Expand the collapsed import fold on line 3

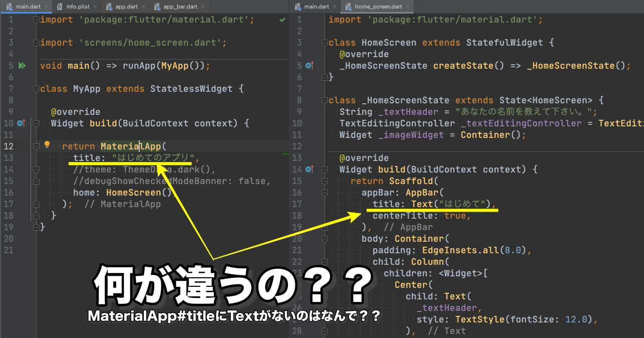click(36, 42)
